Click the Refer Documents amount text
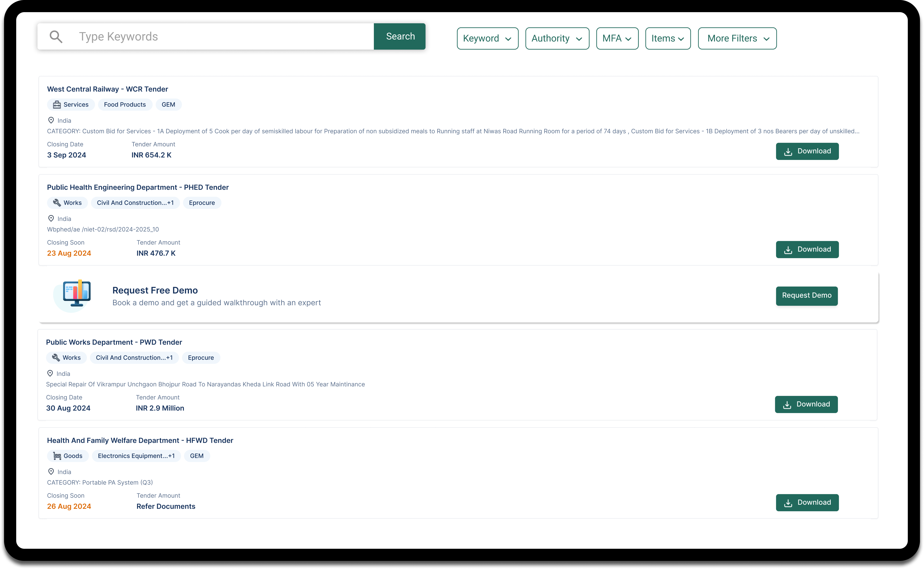924x569 pixels. tap(166, 506)
